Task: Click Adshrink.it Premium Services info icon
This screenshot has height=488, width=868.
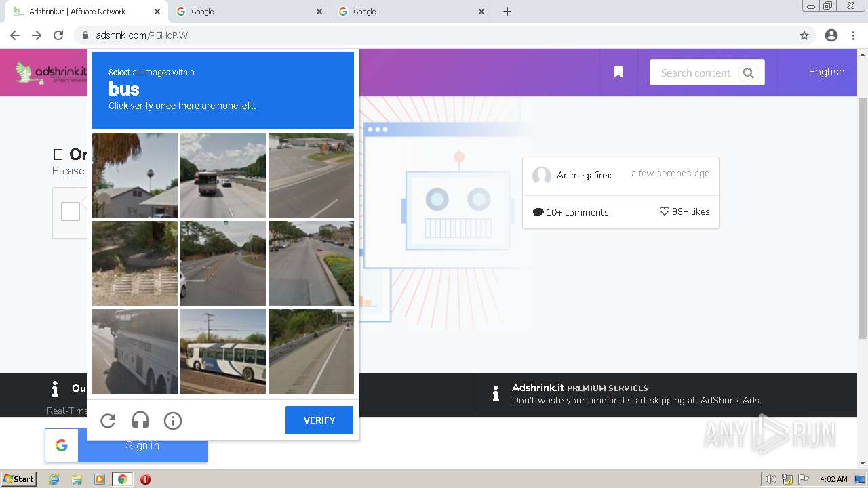Action: point(496,394)
